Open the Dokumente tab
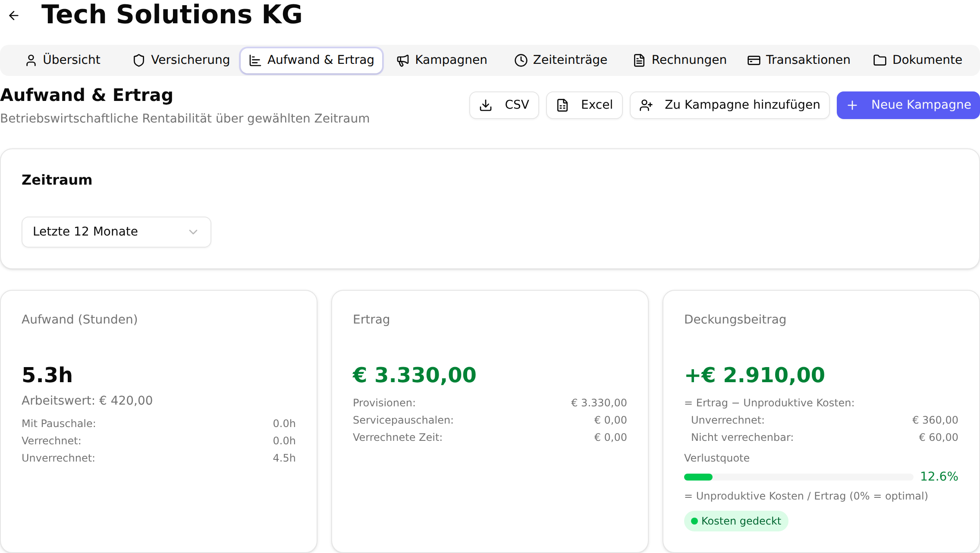The height and width of the screenshot is (553, 980). click(918, 60)
